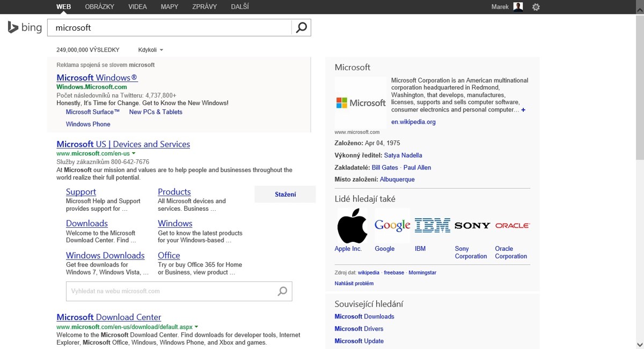
Task: Click the Sony logo image
Action: click(x=472, y=226)
